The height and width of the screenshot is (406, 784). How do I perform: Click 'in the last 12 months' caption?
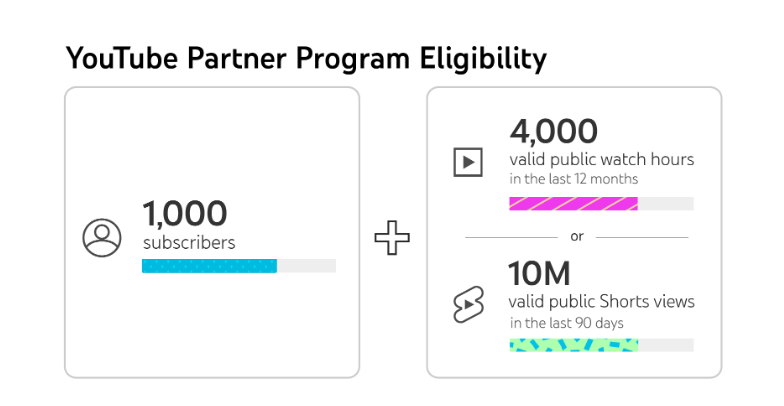click(574, 179)
